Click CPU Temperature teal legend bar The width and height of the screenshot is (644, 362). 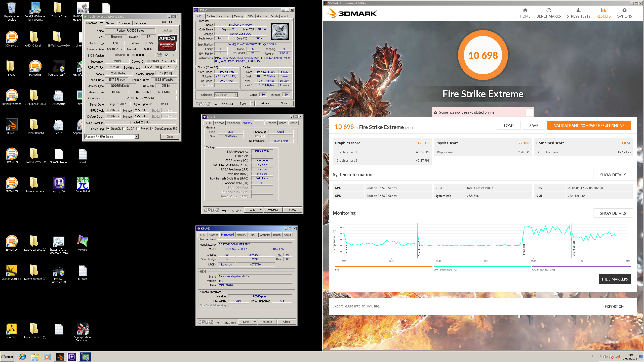482,266
